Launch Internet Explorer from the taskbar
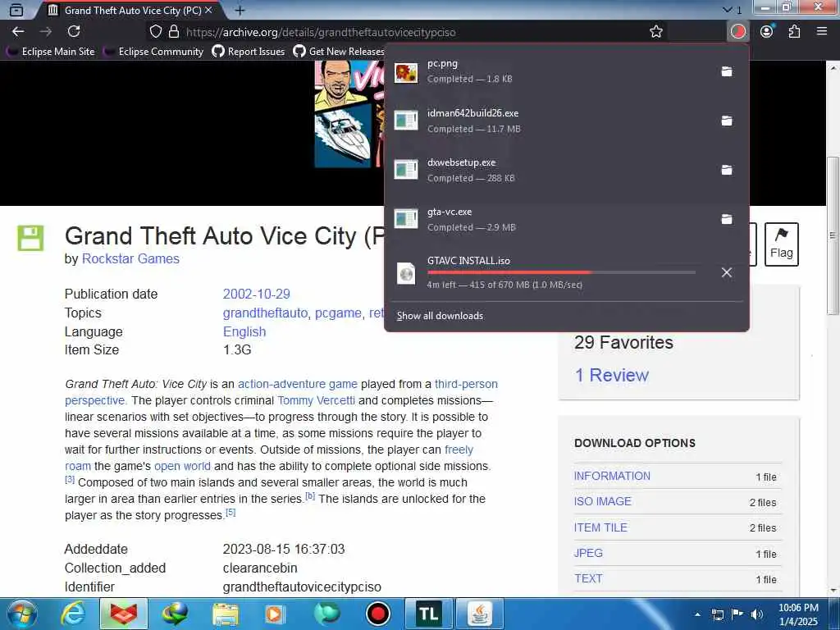This screenshot has height=630, width=840. pyautogui.click(x=73, y=614)
